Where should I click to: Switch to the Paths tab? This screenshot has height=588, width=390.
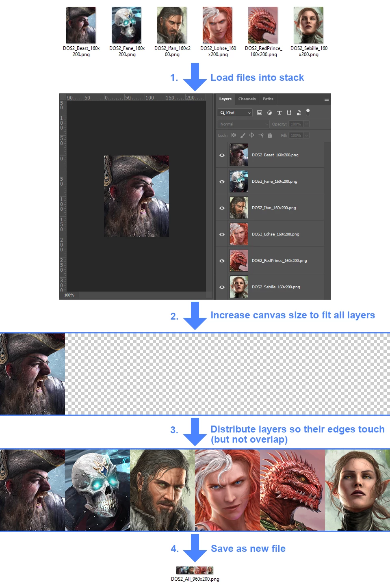tap(268, 99)
